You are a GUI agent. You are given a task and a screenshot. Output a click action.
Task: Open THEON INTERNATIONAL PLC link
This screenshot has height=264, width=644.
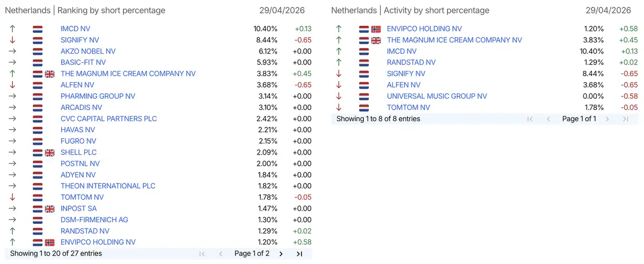point(108,186)
